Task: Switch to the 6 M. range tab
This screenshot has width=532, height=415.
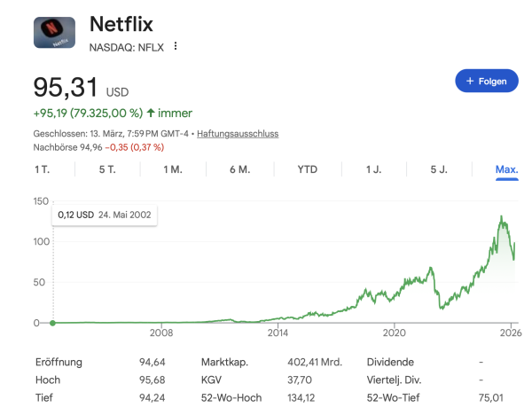Action: (x=239, y=169)
